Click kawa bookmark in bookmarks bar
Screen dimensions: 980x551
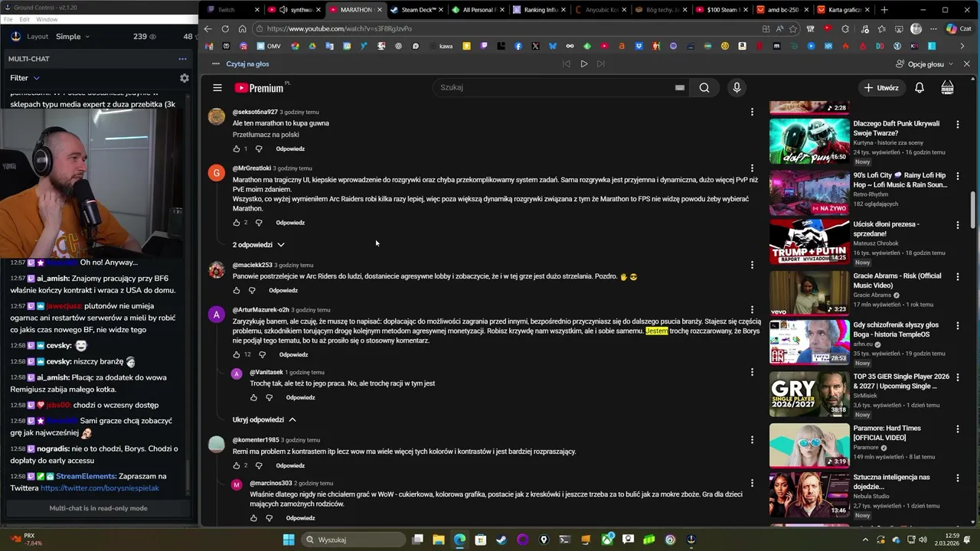[440, 46]
